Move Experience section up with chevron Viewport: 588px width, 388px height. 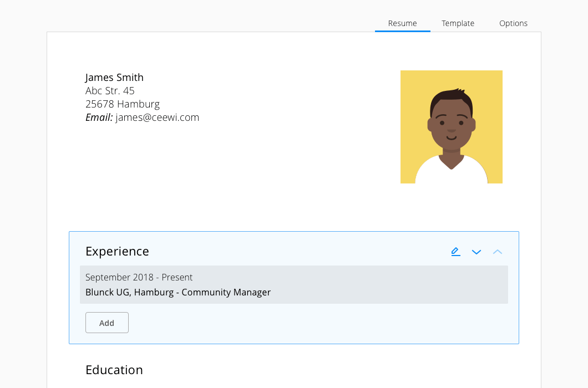coord(498,252)
